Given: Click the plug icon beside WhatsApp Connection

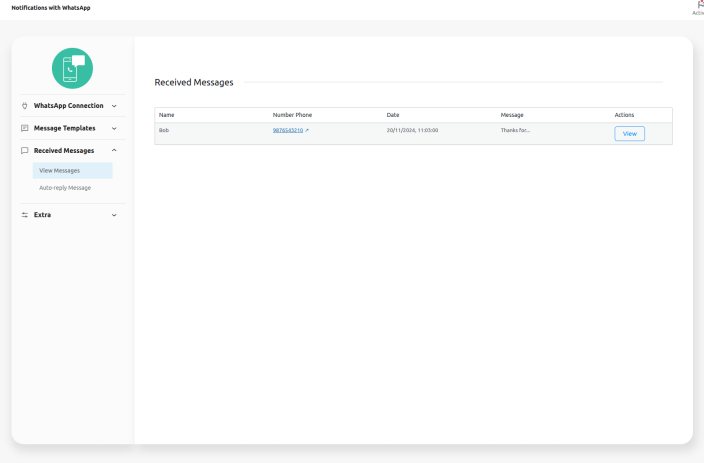Looking at the screenshot, I should [25, 106].
